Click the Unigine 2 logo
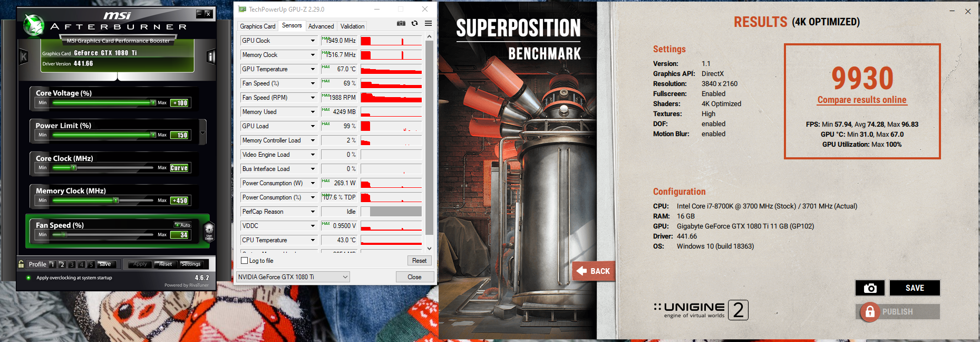Screen dimensions: 980x342 701,310
